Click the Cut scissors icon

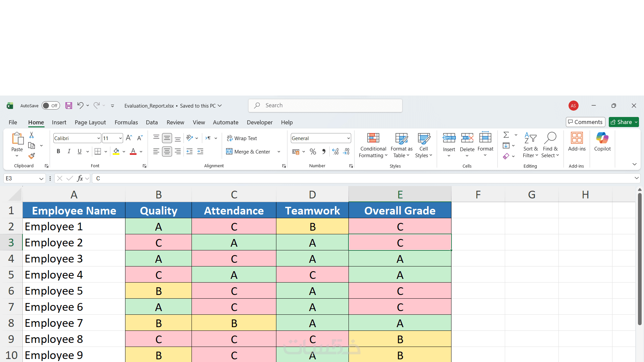pos(32,135)
